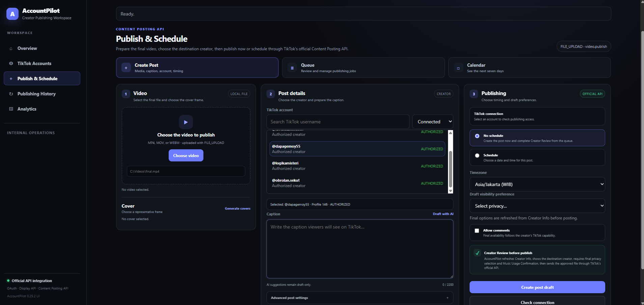This screenshot has height=305, width=644.
Task: Select the @dapagemoy55 account row
Action: pyautogui.click(x=357, y=149)
